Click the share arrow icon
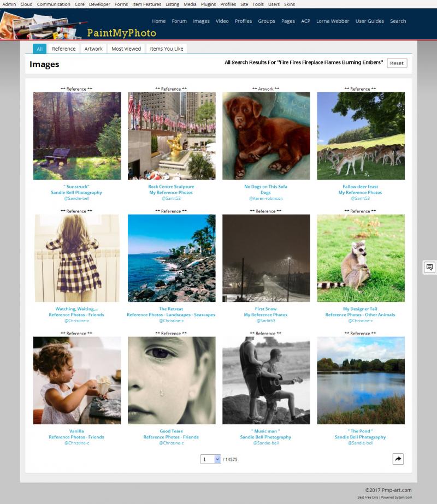 pyautogui.click(x=398, y=459)
